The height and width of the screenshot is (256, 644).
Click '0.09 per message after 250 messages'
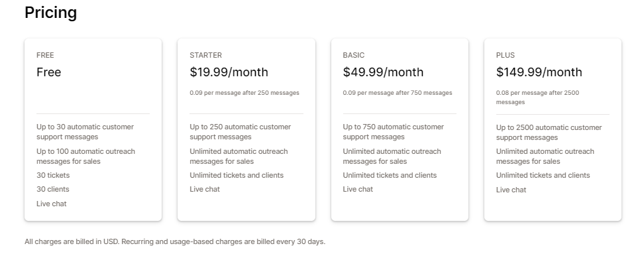pos(244,93)
